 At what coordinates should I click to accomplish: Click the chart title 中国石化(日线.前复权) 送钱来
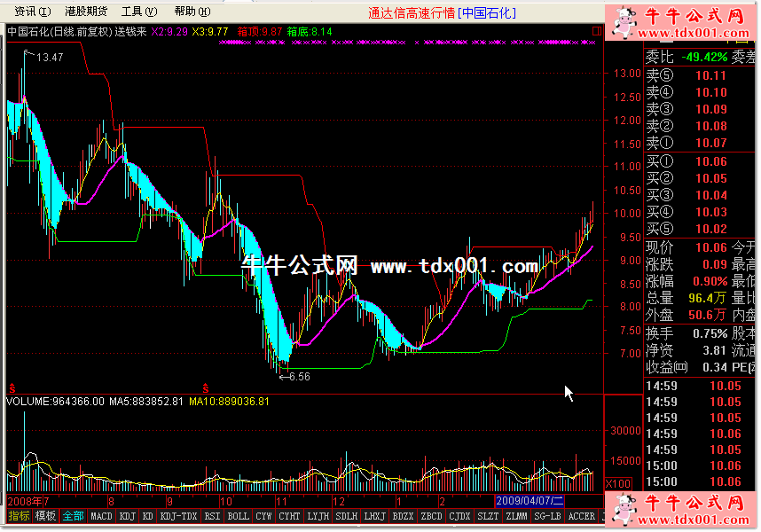tap(76, 32)
